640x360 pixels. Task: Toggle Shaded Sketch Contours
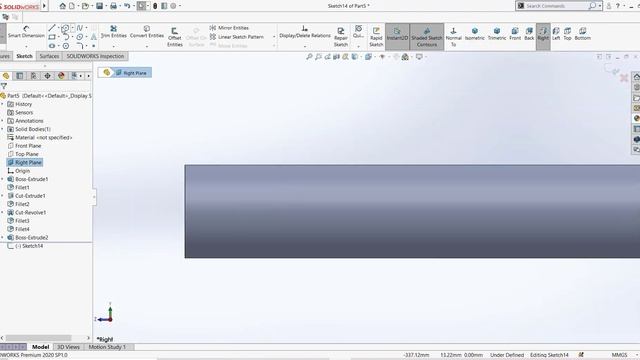tap(427, 37)
